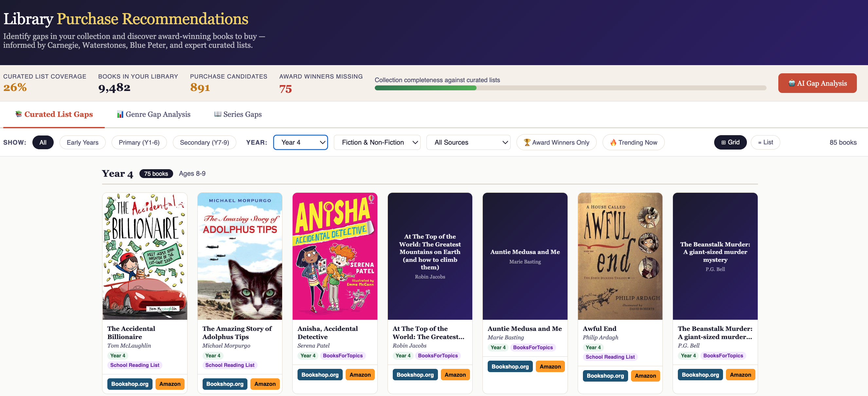
Task: Switch to List view
Action: (x=765, y=143)
